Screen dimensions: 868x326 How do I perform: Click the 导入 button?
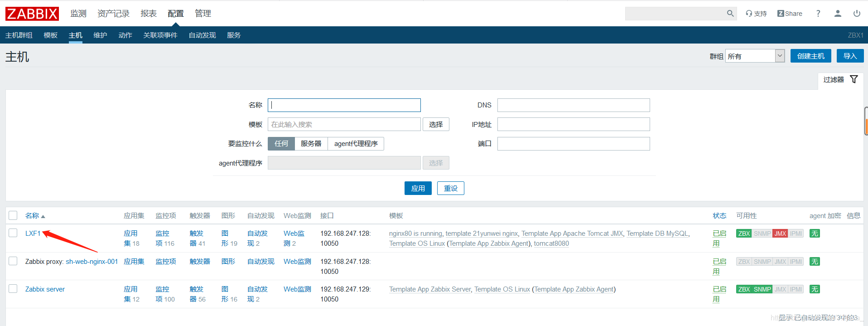coord(850,56)
